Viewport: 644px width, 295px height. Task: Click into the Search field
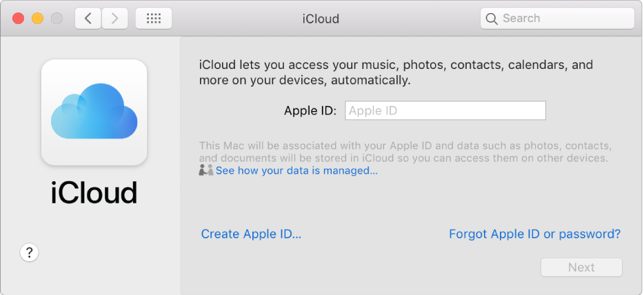tap(562, 19)
